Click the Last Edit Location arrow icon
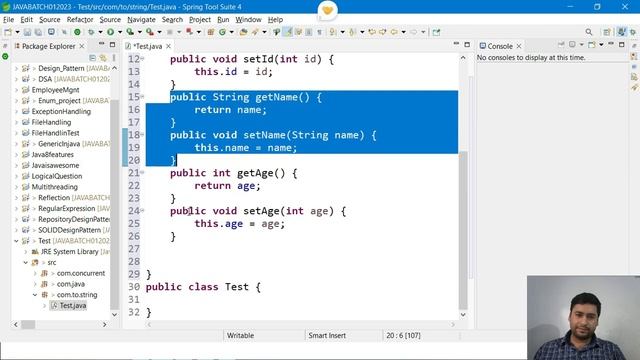The width and height of the screenshot is (640, 360). pyautogui.click(x=372, y=32)
